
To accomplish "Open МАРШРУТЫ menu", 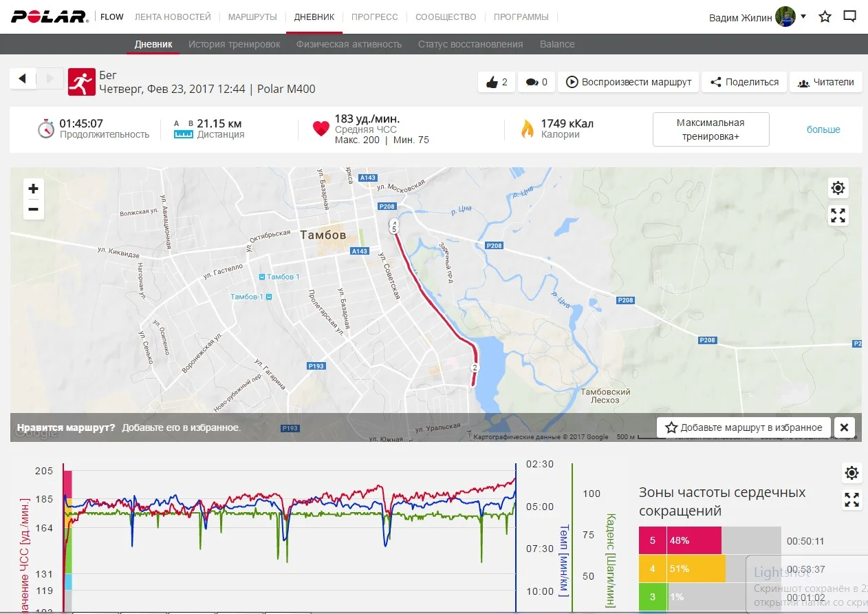I will [x=252, y=17].
